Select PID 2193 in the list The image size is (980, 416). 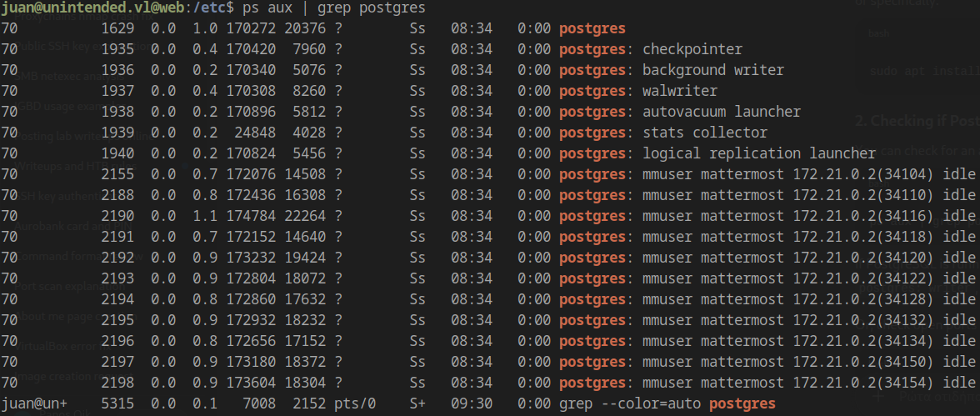(x=117, y=278)
